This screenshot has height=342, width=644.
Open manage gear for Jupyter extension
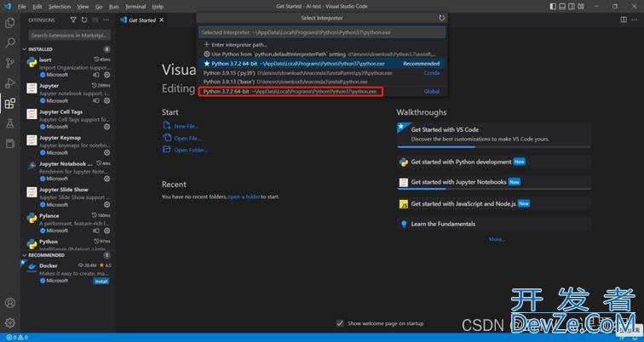(106, 101)
